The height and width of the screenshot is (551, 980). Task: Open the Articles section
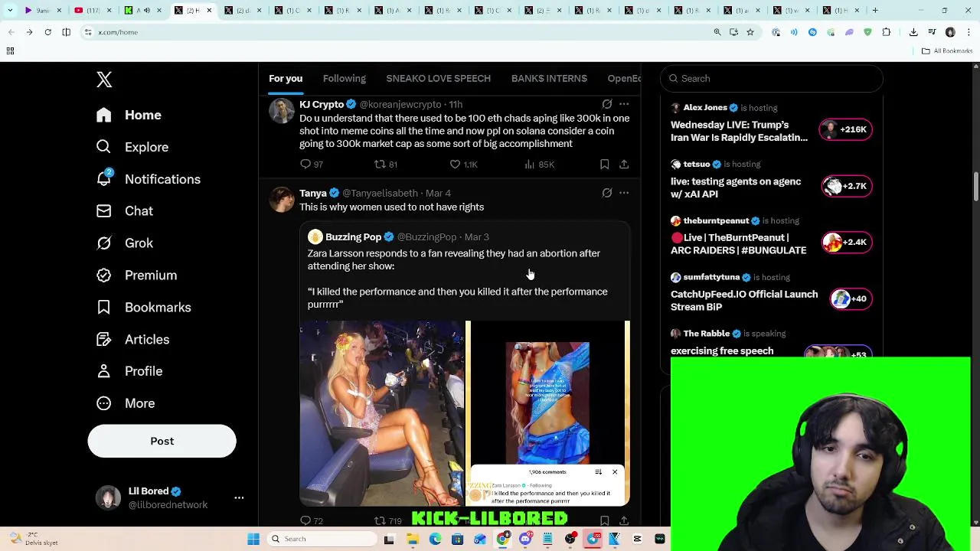coord(132,340)
